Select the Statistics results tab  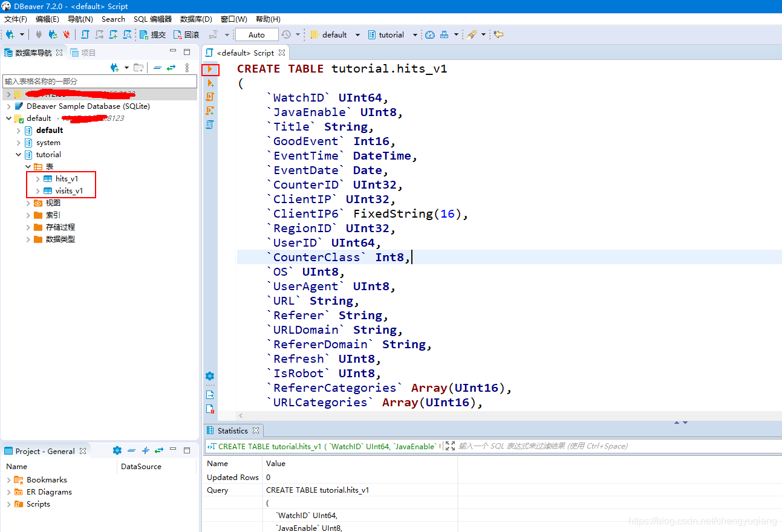click(233, 430)
